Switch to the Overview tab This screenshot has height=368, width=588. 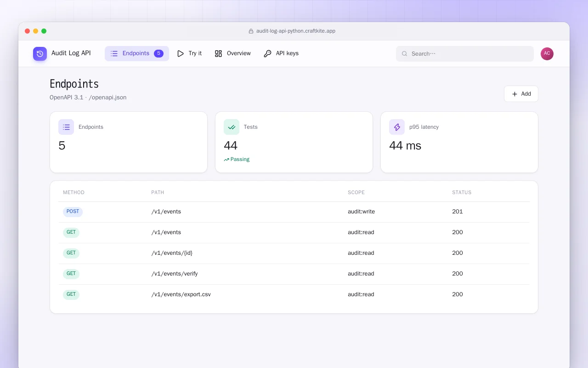pos(233,53)
